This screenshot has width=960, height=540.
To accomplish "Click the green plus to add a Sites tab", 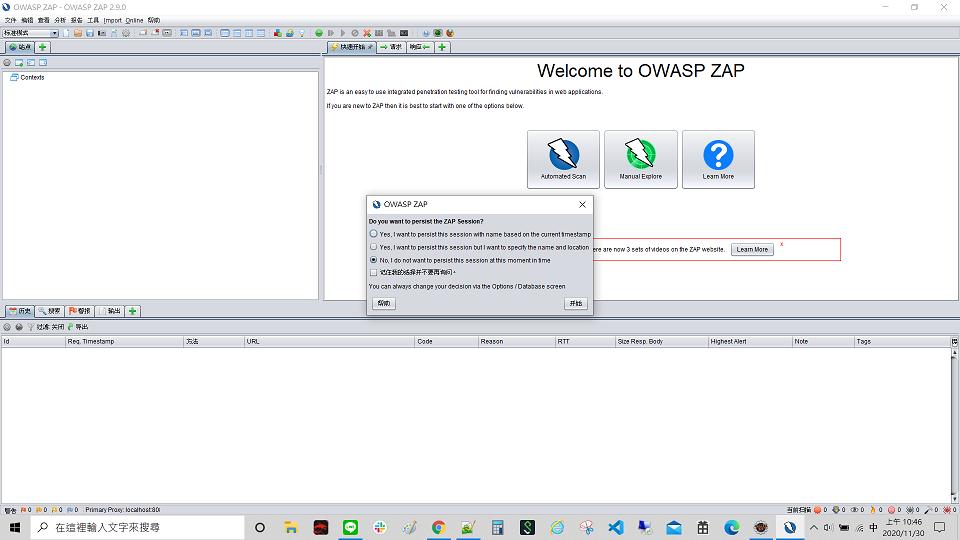I will [x=42, y=47].
